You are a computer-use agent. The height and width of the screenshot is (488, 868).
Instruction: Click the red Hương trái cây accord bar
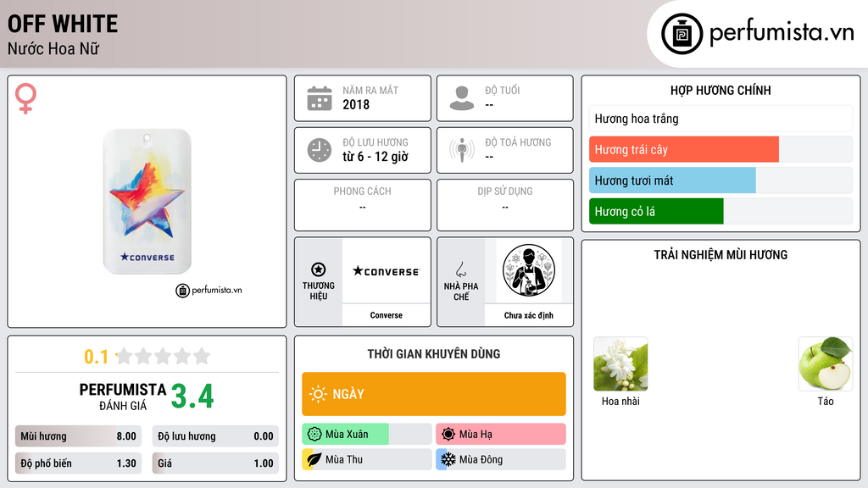point(684,149)
